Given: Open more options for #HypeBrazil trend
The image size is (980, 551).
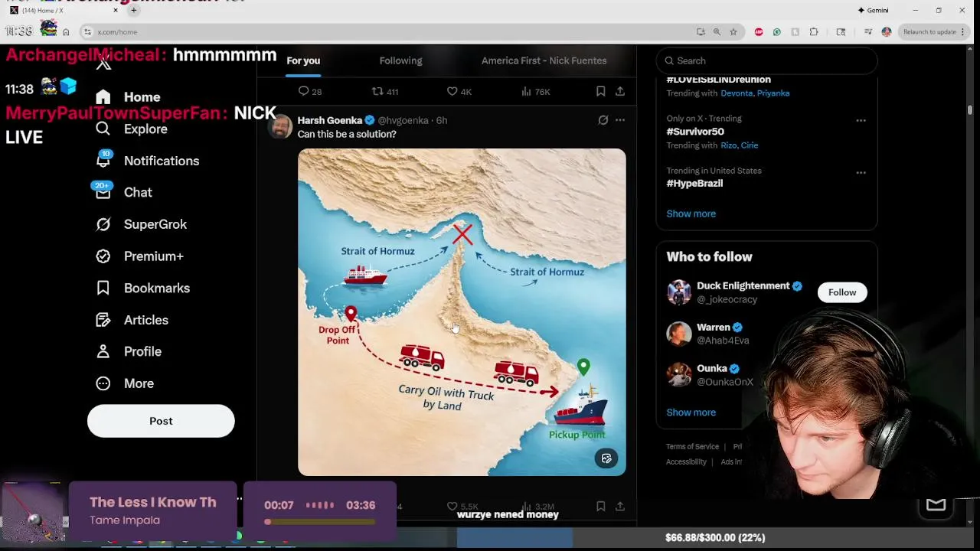Looking at the screenshot, I should (x=861, y=172).
